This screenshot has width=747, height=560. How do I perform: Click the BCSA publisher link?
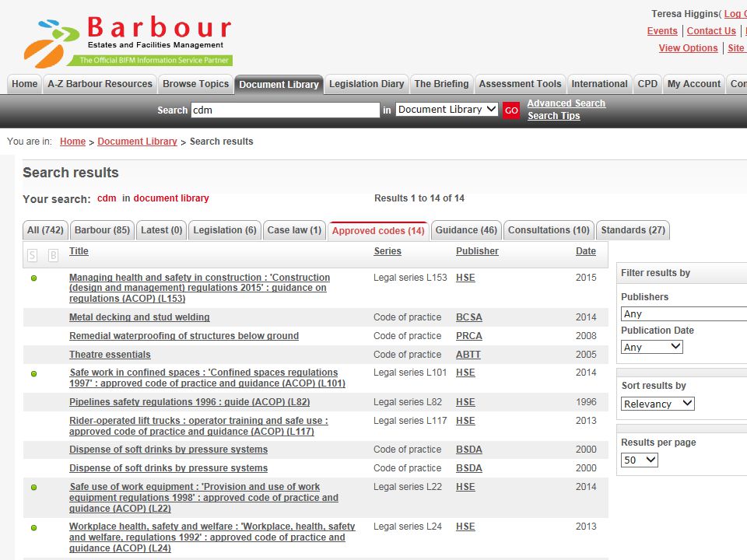[x=468, y=317]
